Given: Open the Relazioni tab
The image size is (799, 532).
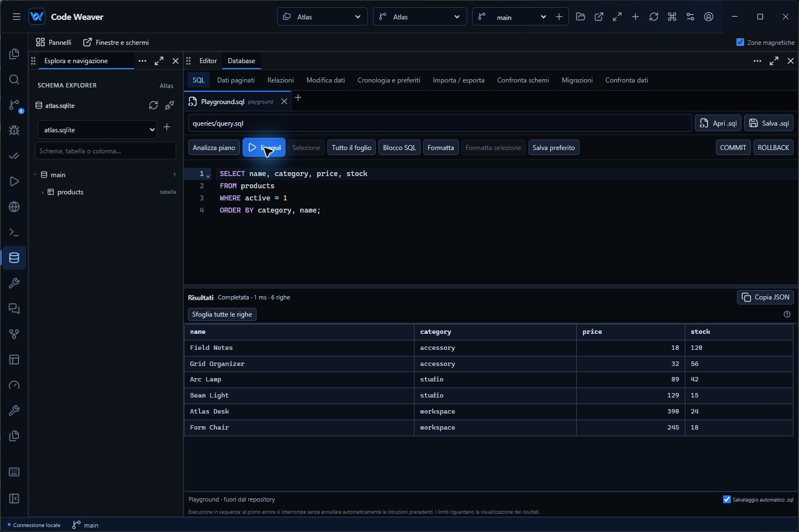Looking at the screenshot, I should [280, 80].
